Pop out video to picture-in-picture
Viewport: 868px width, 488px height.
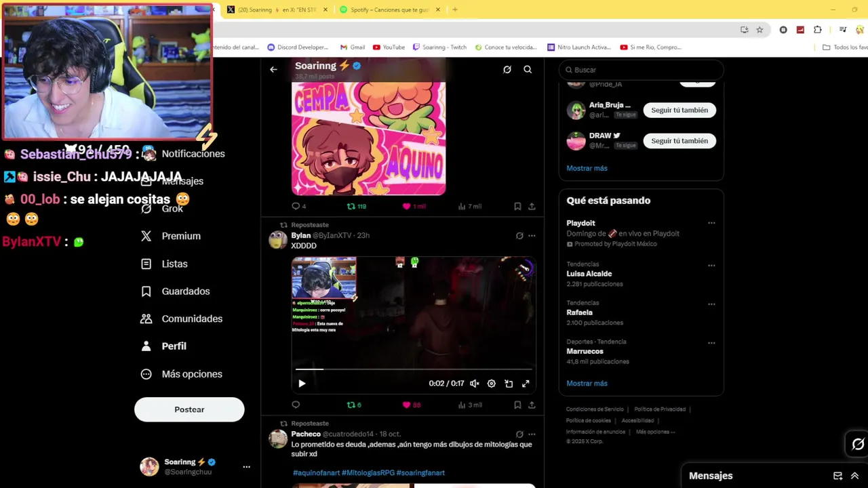click(509, 384)
